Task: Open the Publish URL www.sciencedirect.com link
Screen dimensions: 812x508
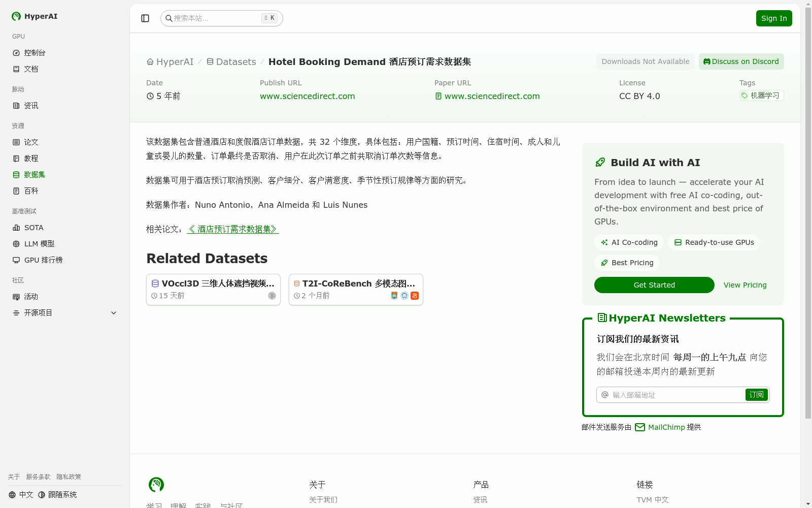Action: click(307, 97)
